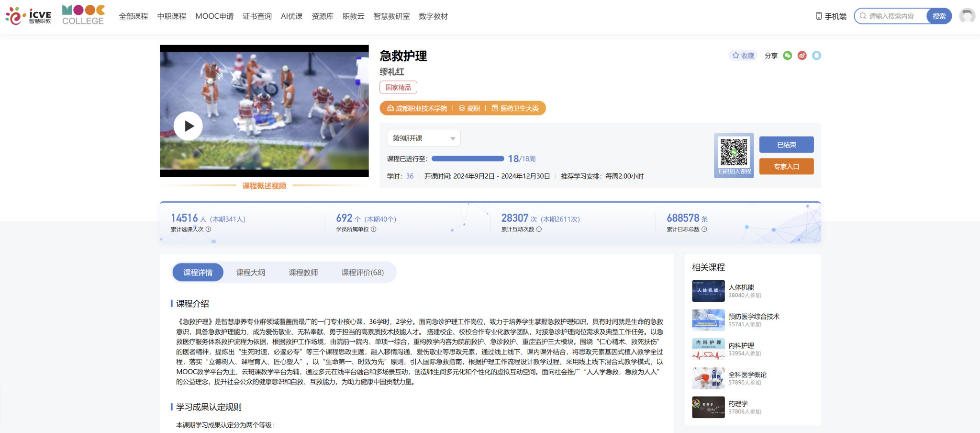
Task: Click the 学习成果认定规则 section heading
Action: pos(209,407)
